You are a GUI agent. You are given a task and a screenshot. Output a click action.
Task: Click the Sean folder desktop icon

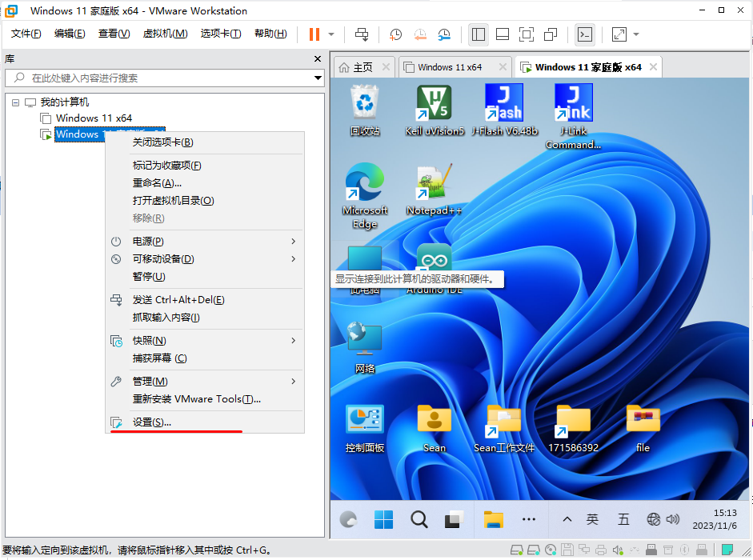coord(435,428)
